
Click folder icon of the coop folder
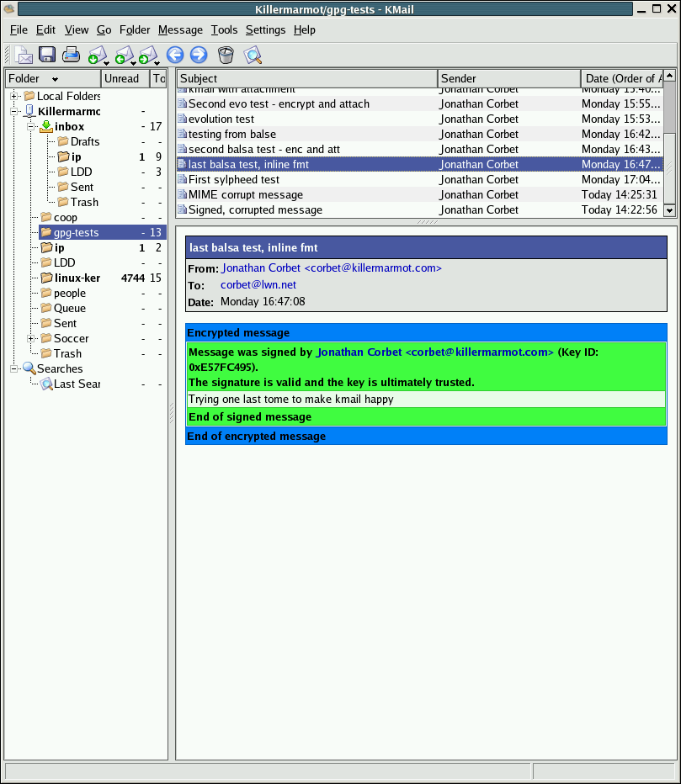pos(46,217)
